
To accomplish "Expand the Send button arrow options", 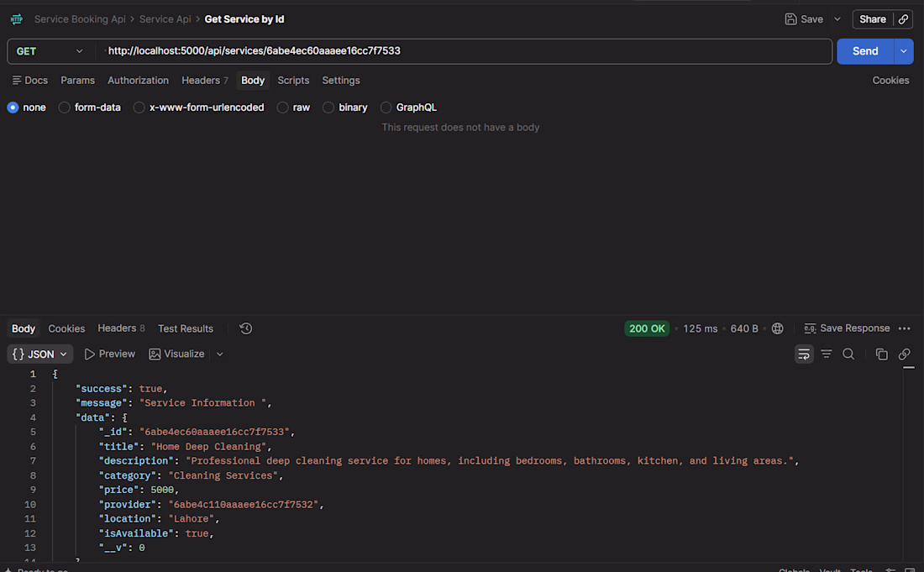I will pyautogui.click(x=903, y=51).
